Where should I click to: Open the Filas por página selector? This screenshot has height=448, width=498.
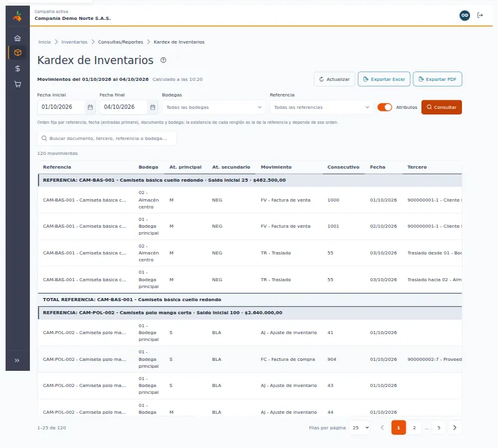(360, 427)
